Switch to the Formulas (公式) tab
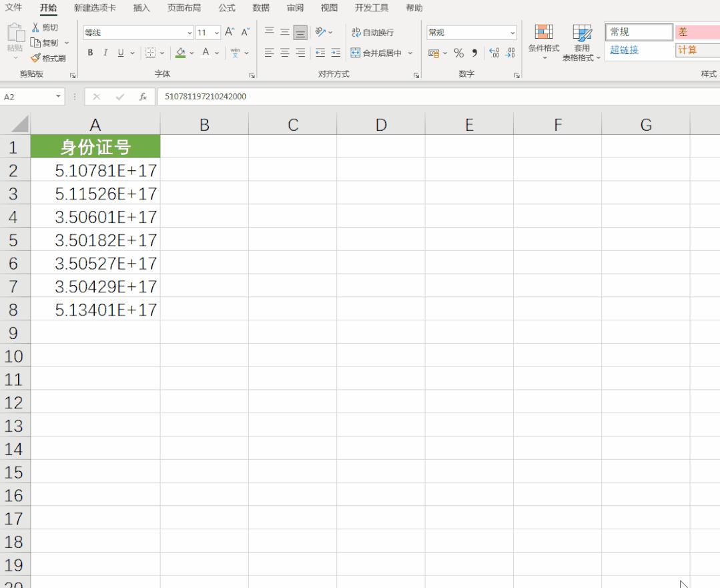The width and height of the screenshot is (720, 588). (x=227, y=8)
